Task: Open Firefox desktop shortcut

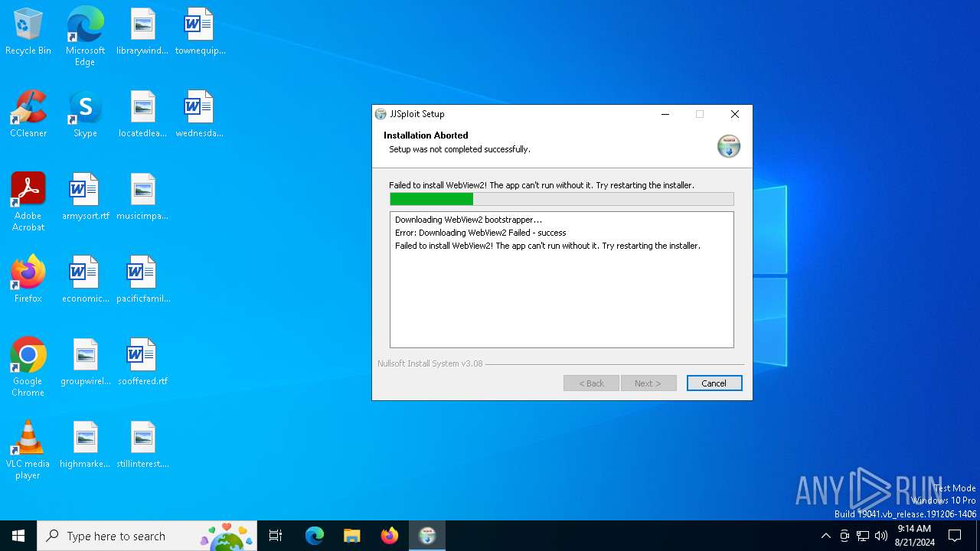Action: [28, 280]
